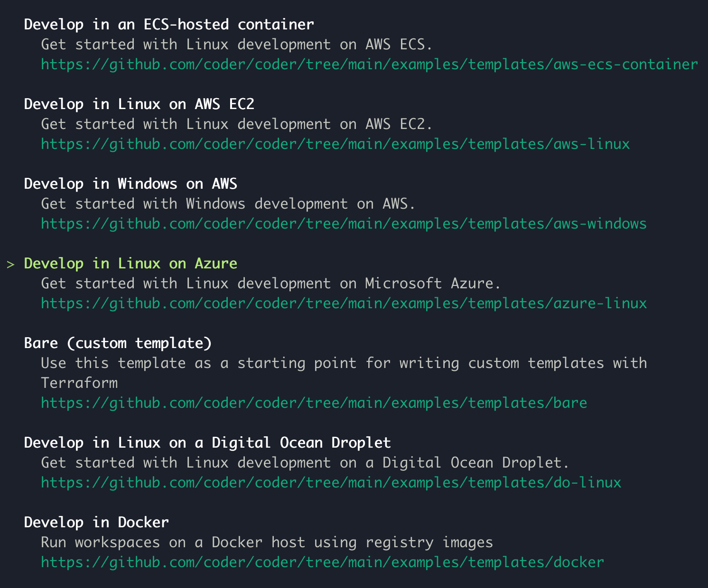Click the Windows development on AWS description
The image size is (708, 588).
coord(228,203)
